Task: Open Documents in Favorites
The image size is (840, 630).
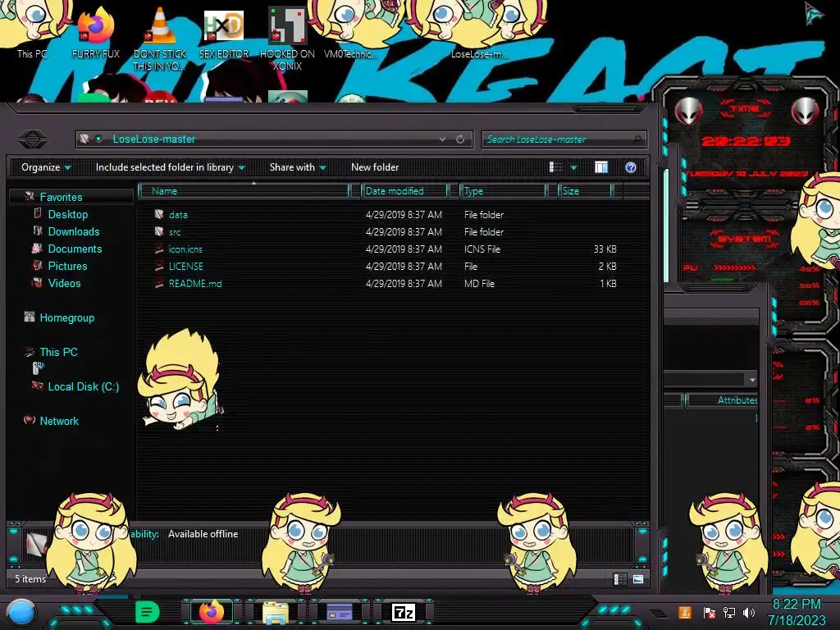Action: point(75,249)
